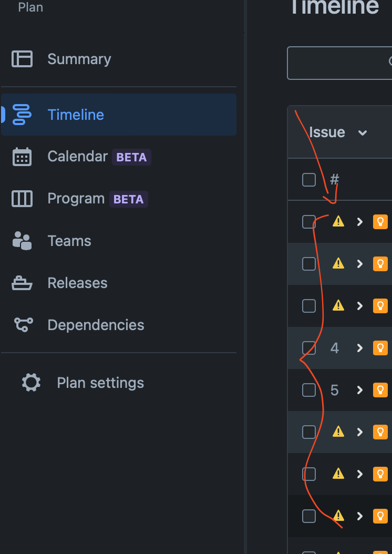Click the orange lightbulb icon in row 4
Image resolution: width=392 pixels, height=554 pixels.
380,348
